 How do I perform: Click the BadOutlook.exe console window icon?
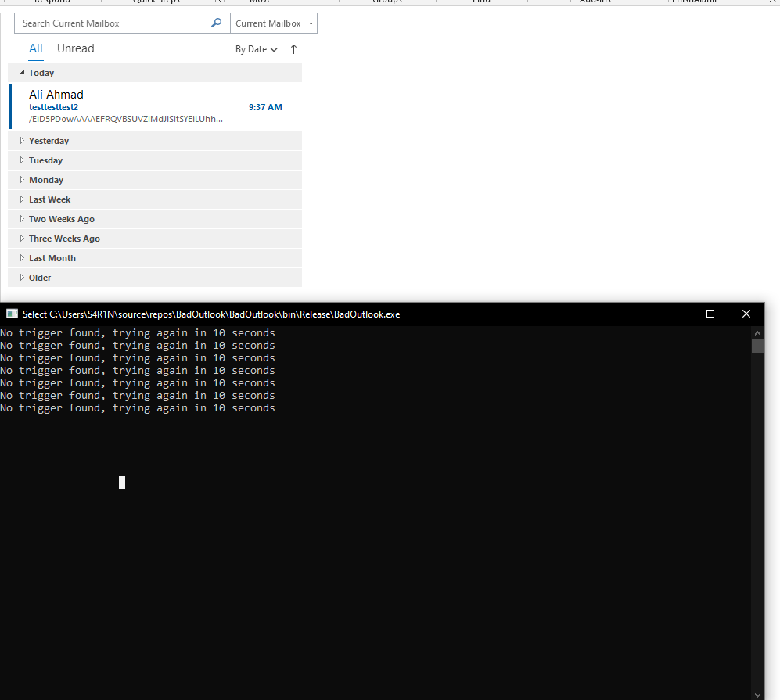12,314
